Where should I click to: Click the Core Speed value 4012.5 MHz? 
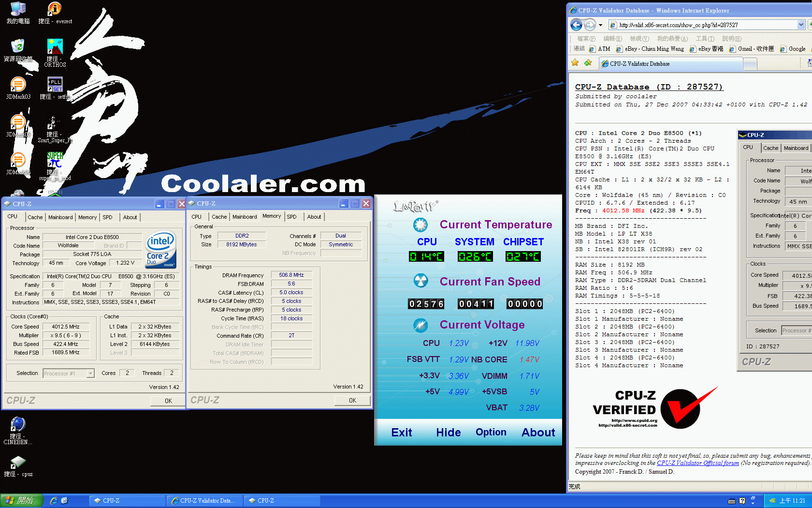tap(66, 327)
